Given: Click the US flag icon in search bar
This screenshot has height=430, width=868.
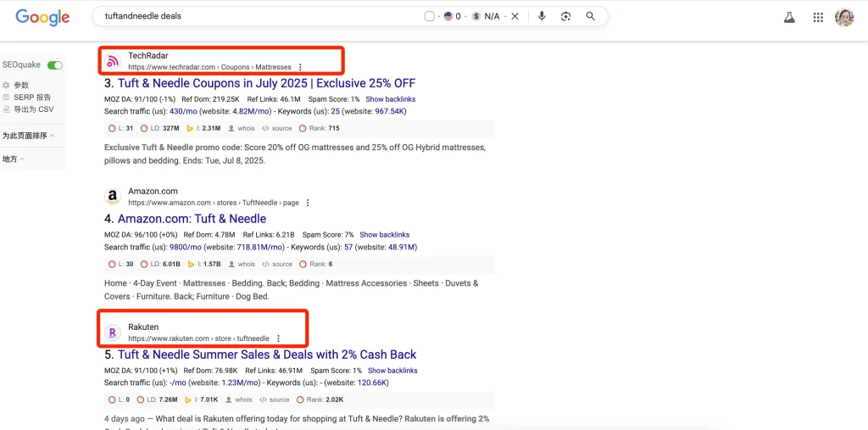Looking at the screenshot, I should tap(448, 17).
